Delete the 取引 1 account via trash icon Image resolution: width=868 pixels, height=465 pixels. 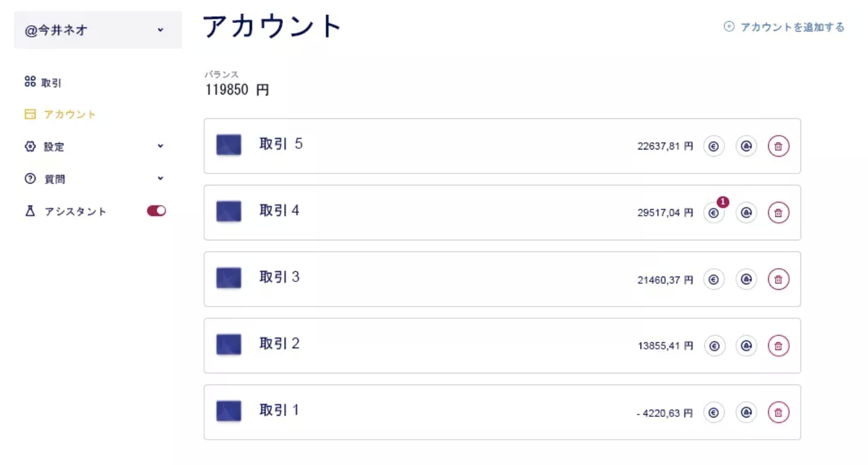coord(778,413)
